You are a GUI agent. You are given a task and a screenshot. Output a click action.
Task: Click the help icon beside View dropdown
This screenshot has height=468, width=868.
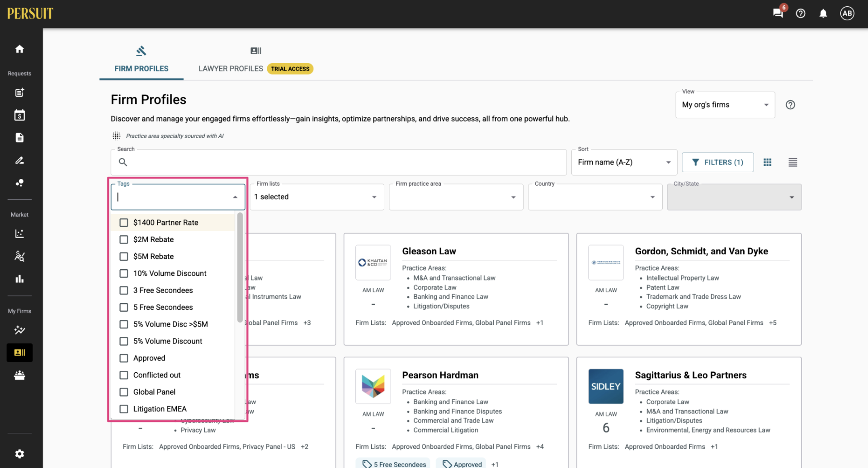pyautogui.click(x=790, y=105)
